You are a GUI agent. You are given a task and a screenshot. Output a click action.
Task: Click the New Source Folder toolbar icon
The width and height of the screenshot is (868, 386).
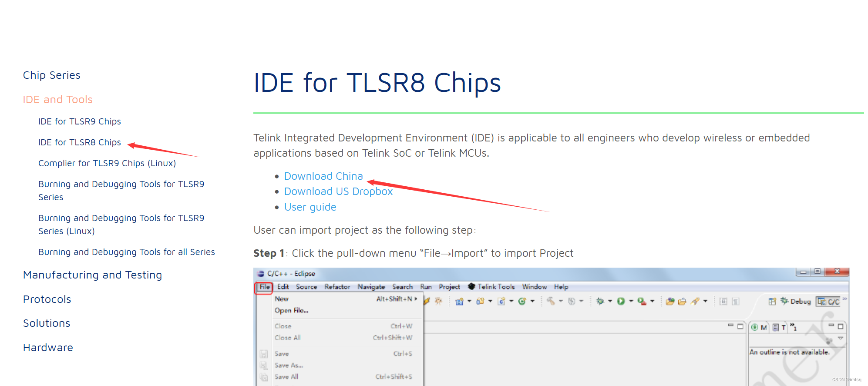(480, 301)
